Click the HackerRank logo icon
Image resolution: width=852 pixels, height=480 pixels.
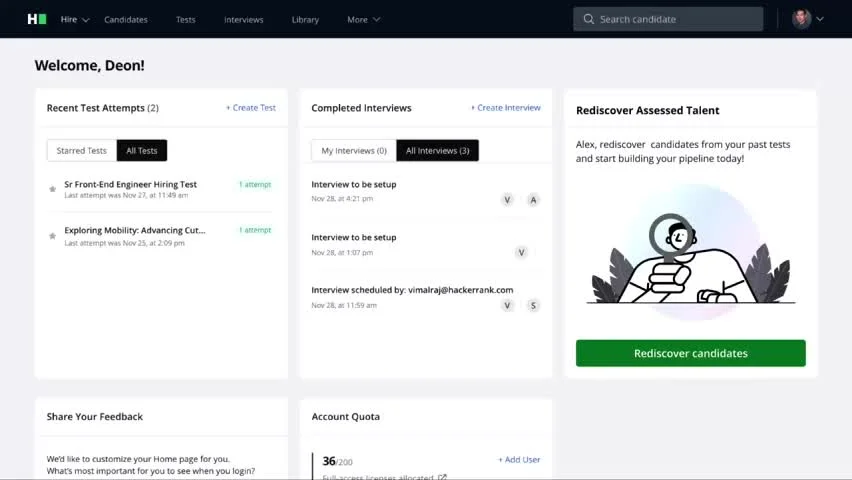37,19
